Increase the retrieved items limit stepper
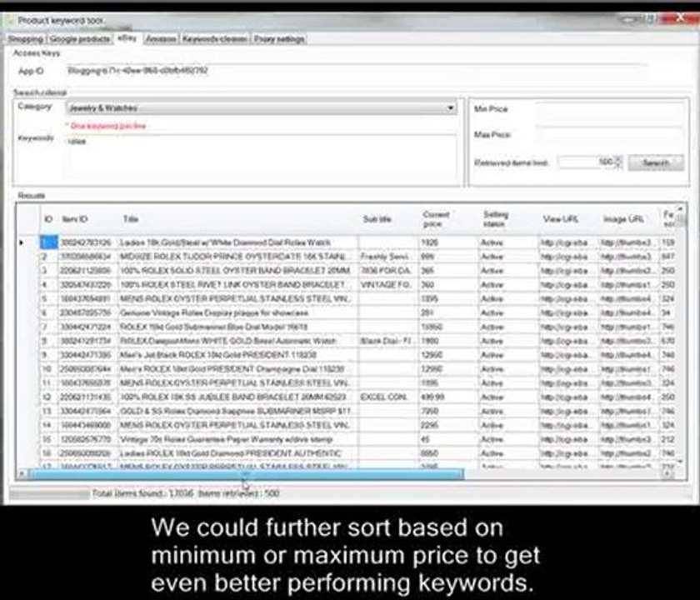700x600 pixels. click(x=617, y=159)
